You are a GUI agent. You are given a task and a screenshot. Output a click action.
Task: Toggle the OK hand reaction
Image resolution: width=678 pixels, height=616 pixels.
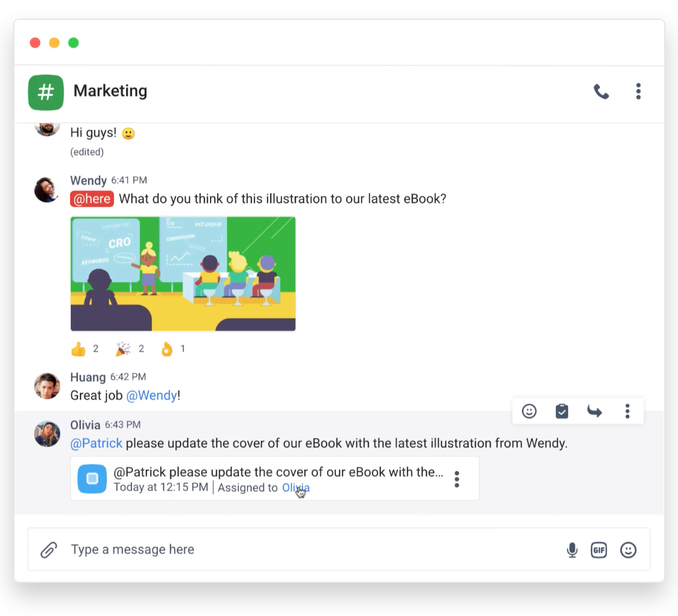pyautogui.click(x=173, y=349)
